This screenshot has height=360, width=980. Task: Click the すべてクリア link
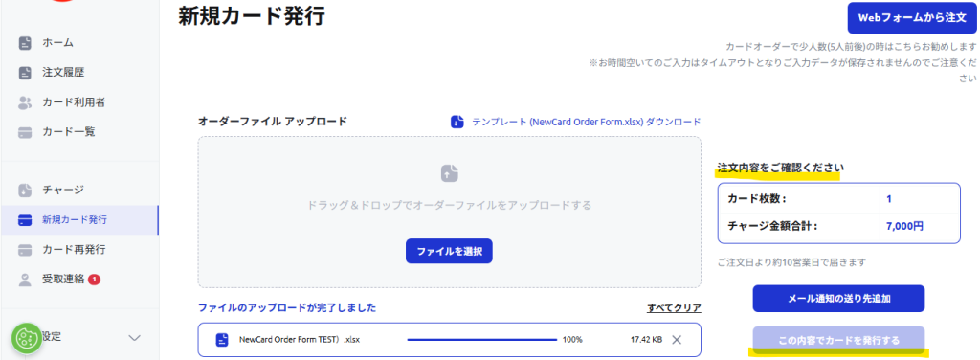click(x=675, y=308)
